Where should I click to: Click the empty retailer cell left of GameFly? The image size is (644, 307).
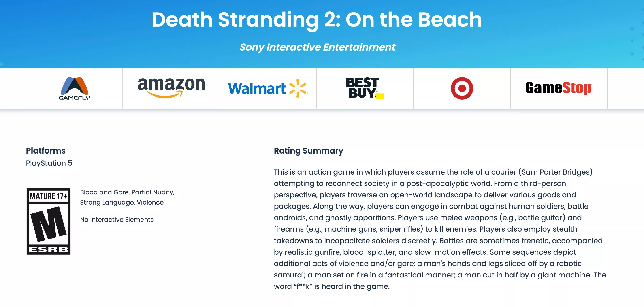(x=13, y=88)
